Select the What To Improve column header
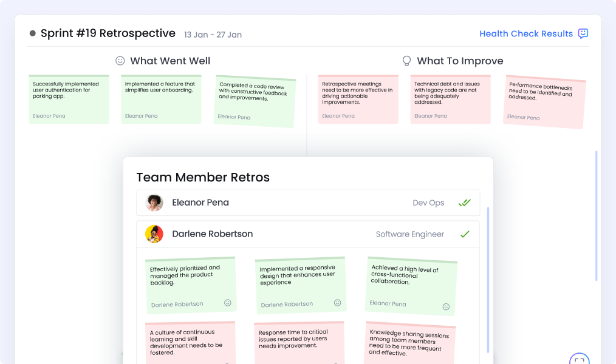This screenshot has height=364, width=616. pos(460,61)
